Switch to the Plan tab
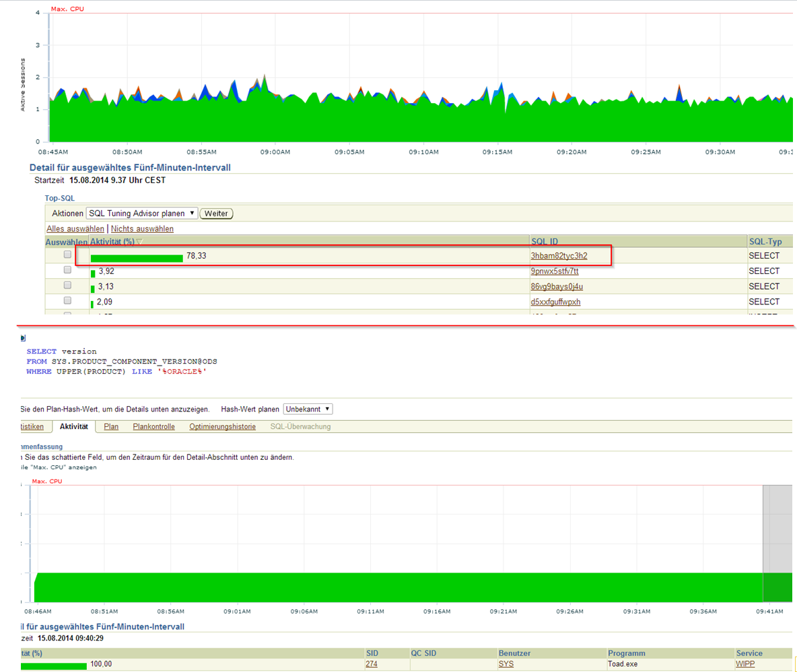 (x=111, y=426)
